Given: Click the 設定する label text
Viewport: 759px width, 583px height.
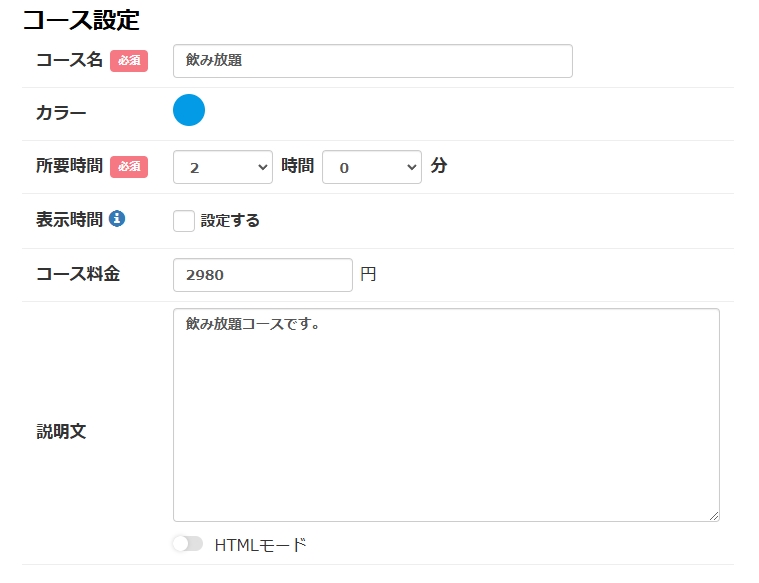Looking at the screenshot, I should coord(230,221).
